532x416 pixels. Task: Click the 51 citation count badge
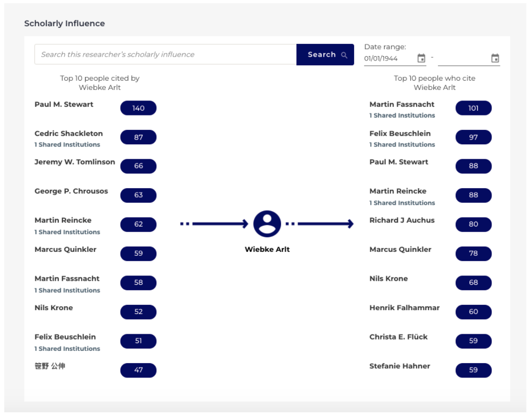tap(138, 341)
